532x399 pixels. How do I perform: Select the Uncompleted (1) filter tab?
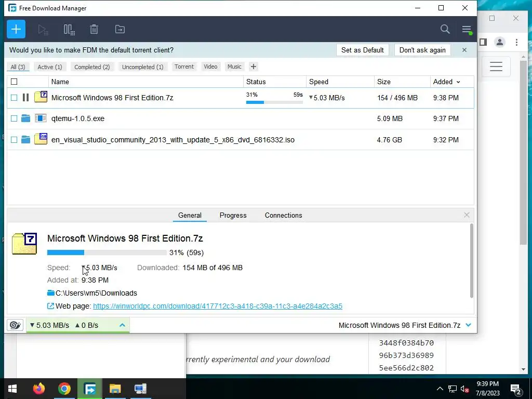pyautogui.click(x=142, y=67)
